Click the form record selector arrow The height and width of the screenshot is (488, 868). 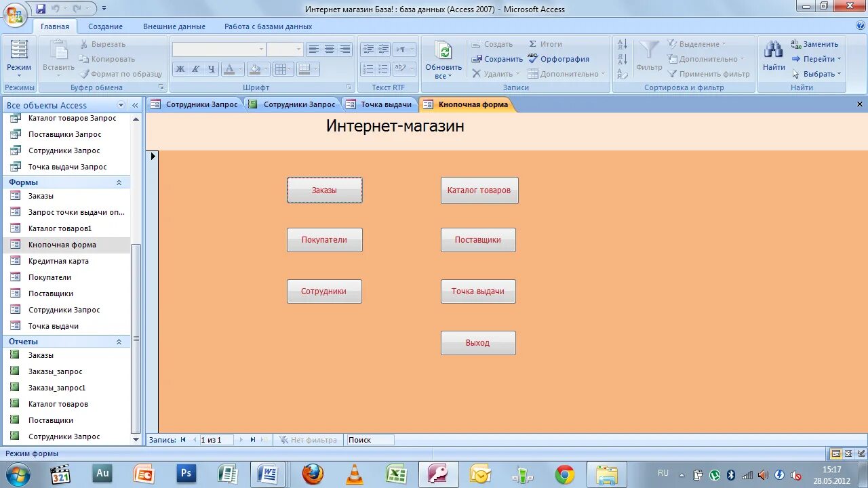point(153,157)
